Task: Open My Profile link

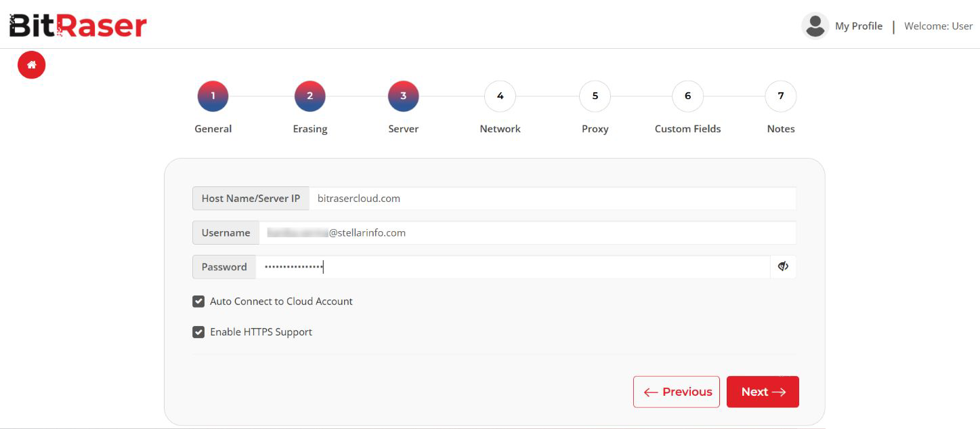Action: pyautogui.click(x=859, y=26)
